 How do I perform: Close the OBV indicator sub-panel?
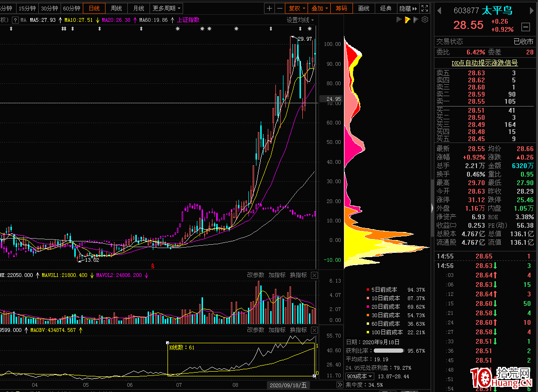click(314, 330)
